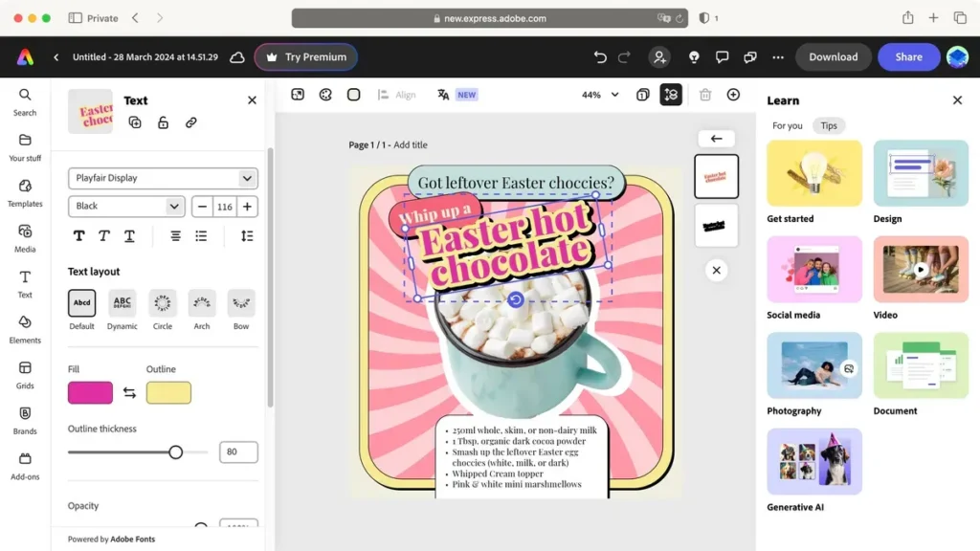
Task: Open the Media panel in the sidebar
Action: point(25,237)
